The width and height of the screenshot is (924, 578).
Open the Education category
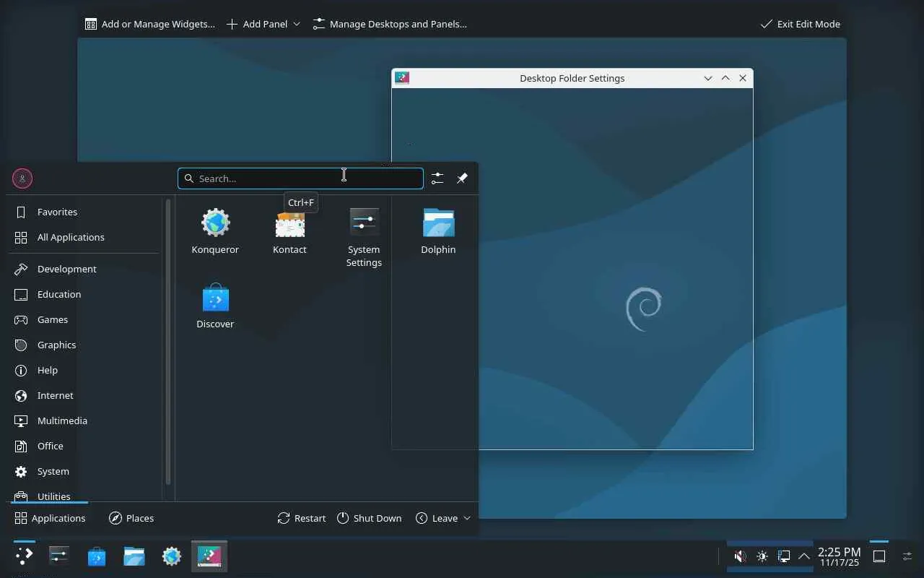coord(85,294)
